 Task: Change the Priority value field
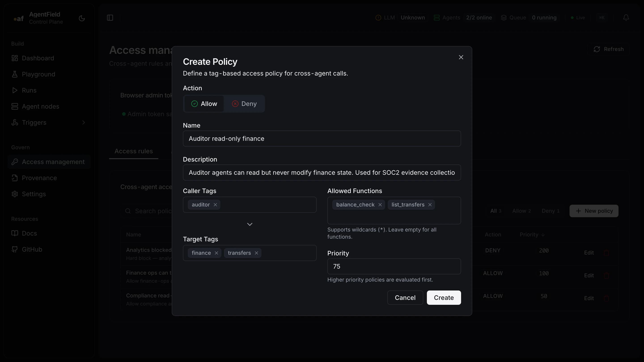tap(394, 266)
